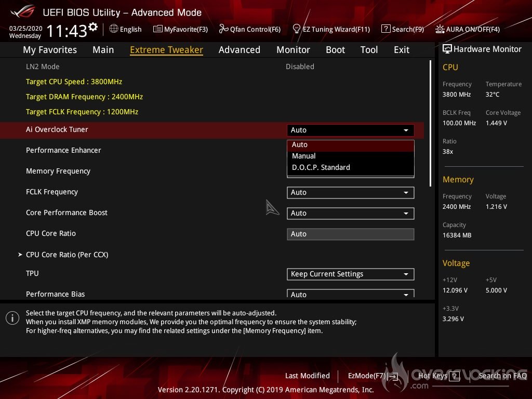Select the Extreme Tweaker tab

pos(167,50)
